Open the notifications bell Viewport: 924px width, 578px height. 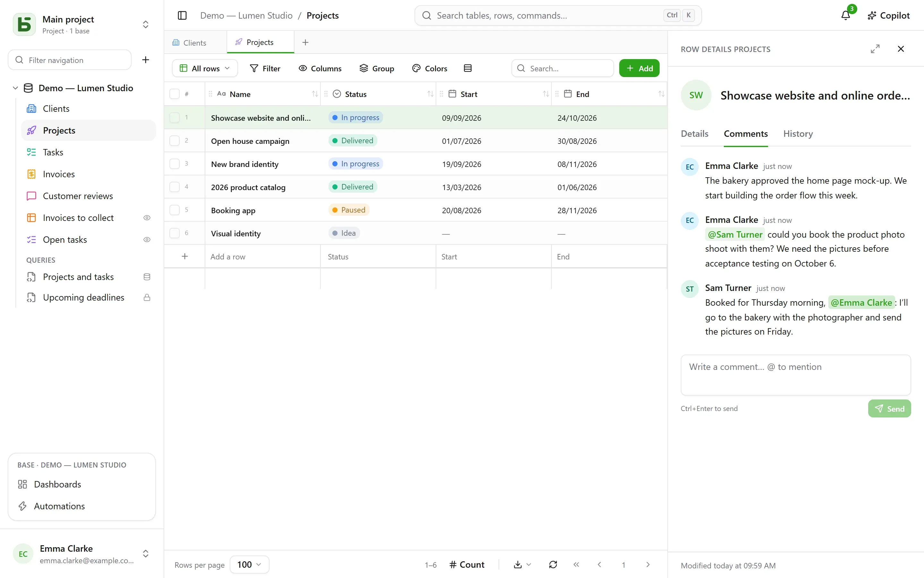pyautogui.click(x=846, y=15)
